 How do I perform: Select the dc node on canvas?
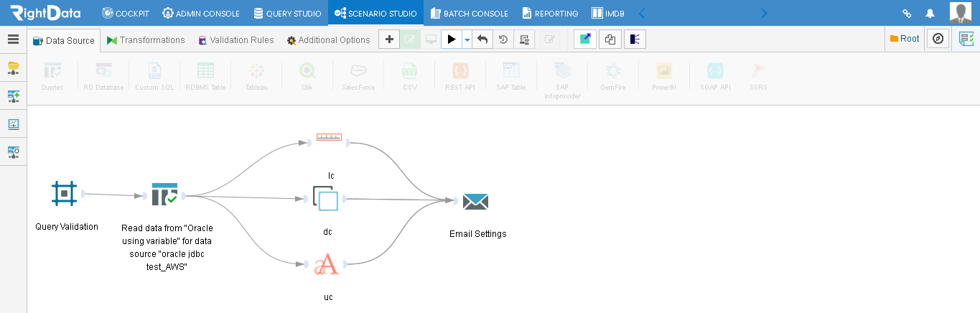point(326,199)
